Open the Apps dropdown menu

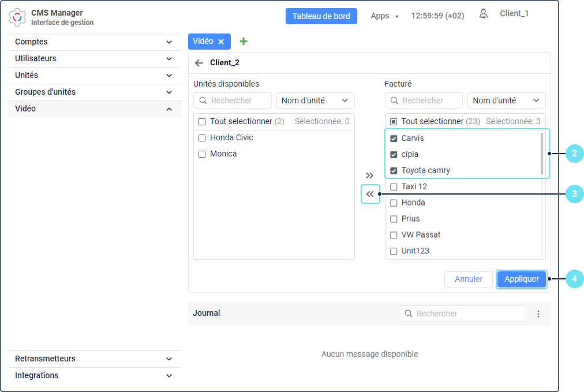click(384, 16)
